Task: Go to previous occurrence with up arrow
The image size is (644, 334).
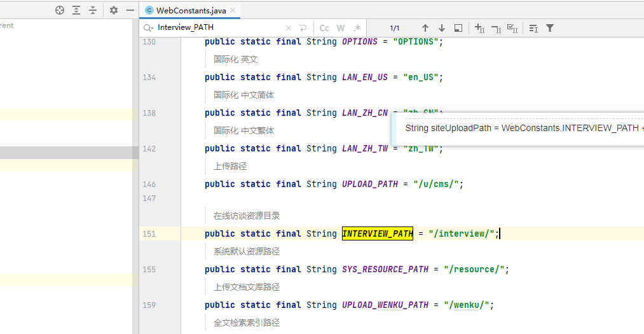Action: (x=425, y=28)
